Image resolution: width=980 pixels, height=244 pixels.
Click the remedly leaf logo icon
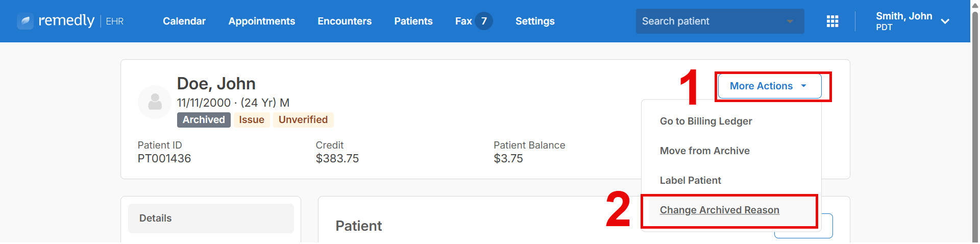[x=25, y=21]
